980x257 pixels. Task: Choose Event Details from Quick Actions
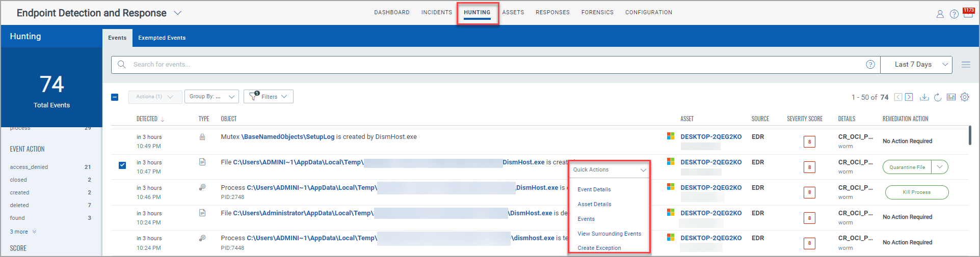click(x=594, y=189)
